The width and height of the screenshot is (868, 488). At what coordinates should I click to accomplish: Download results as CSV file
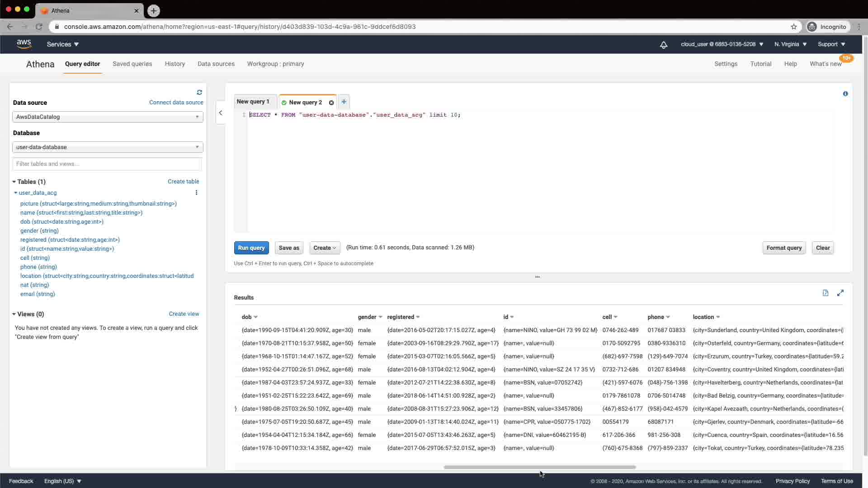tap(825, 293)
